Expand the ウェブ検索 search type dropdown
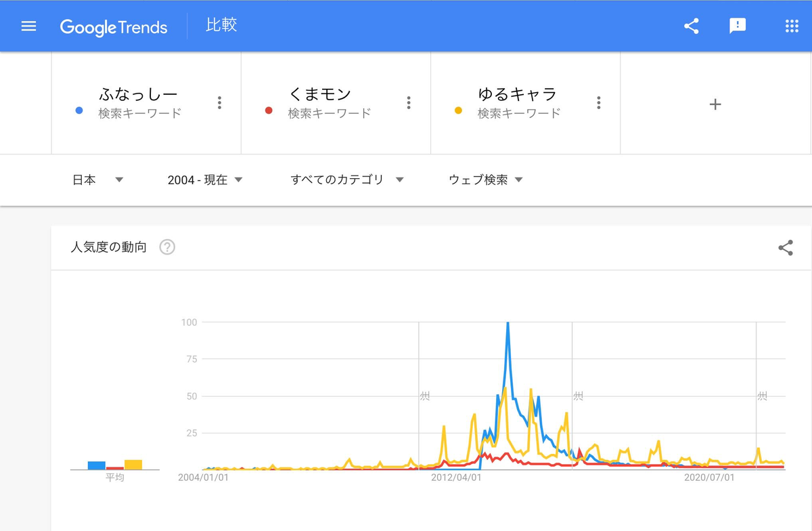This screenshot has height=531, width=812. 486,179
